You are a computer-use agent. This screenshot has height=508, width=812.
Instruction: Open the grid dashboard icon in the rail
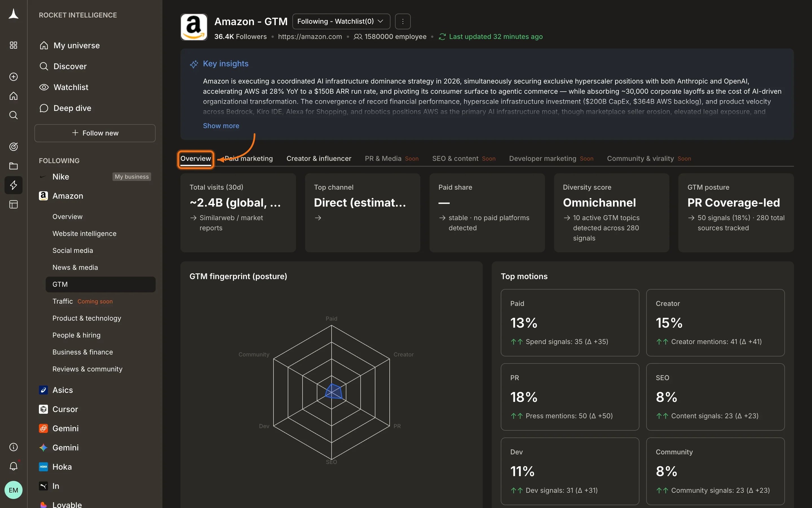click(x=14, y=45)
